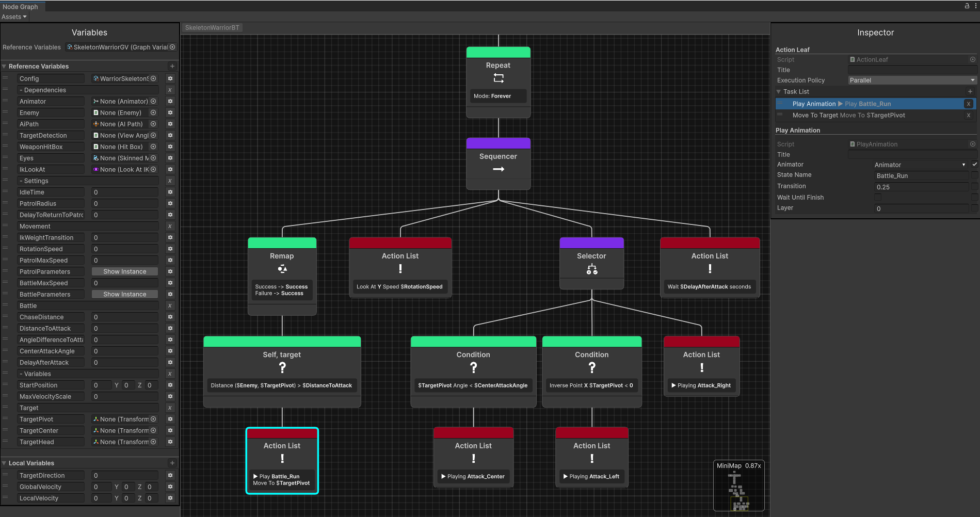Delete the Move To Target task

(x=968, y=116)
